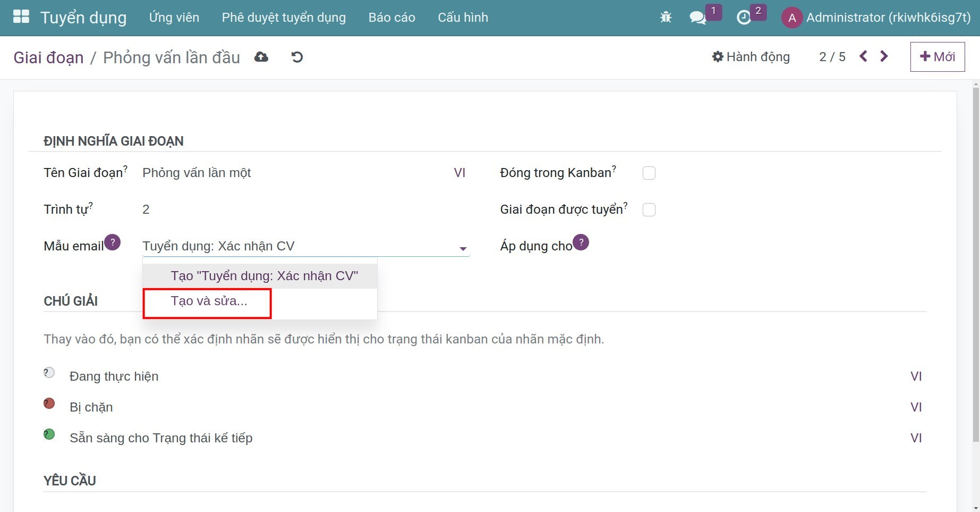This screenshot has height=512, width=980.
Task: Click the discard changes undo icon
Action: 297,57
